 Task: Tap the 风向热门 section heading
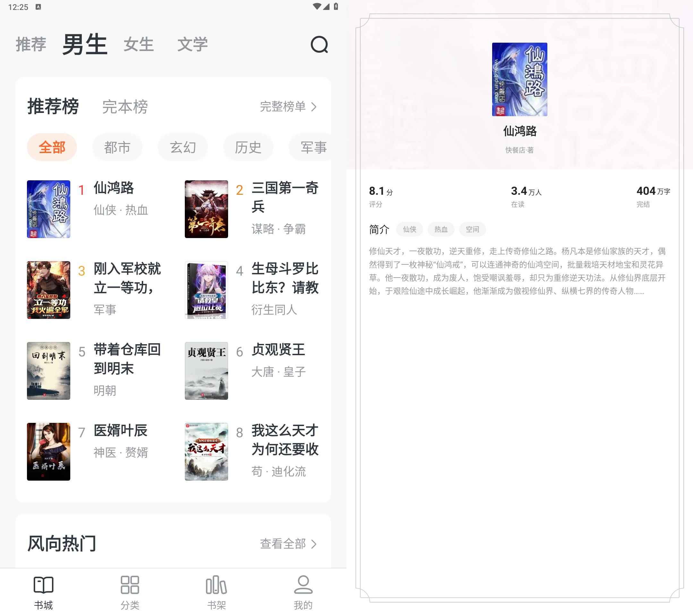[62, 544]
